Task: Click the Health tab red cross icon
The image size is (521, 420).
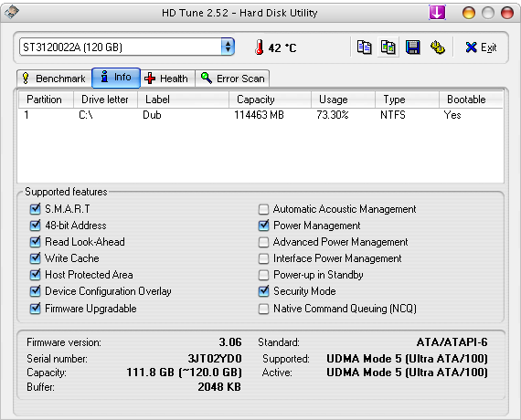Action: pos(150,79)
